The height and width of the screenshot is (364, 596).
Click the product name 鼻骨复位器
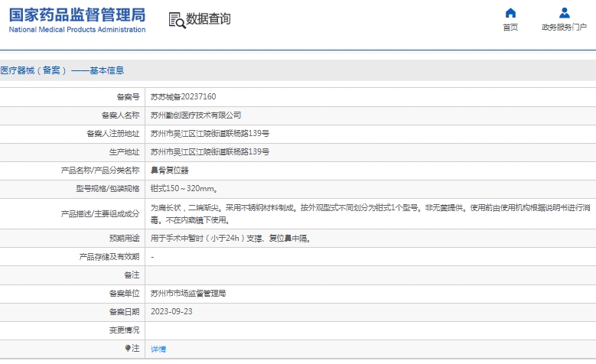(x=170, y=171)
